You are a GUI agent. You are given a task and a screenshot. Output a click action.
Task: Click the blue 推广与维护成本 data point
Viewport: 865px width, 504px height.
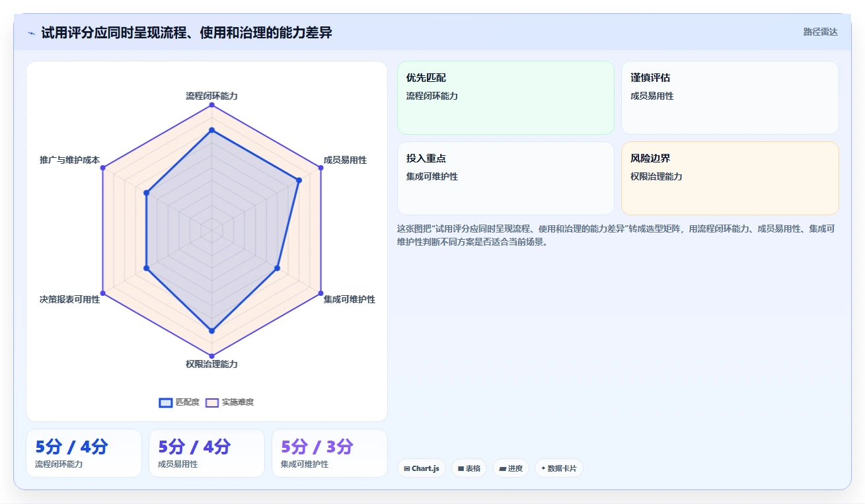(x=146, y=193)
